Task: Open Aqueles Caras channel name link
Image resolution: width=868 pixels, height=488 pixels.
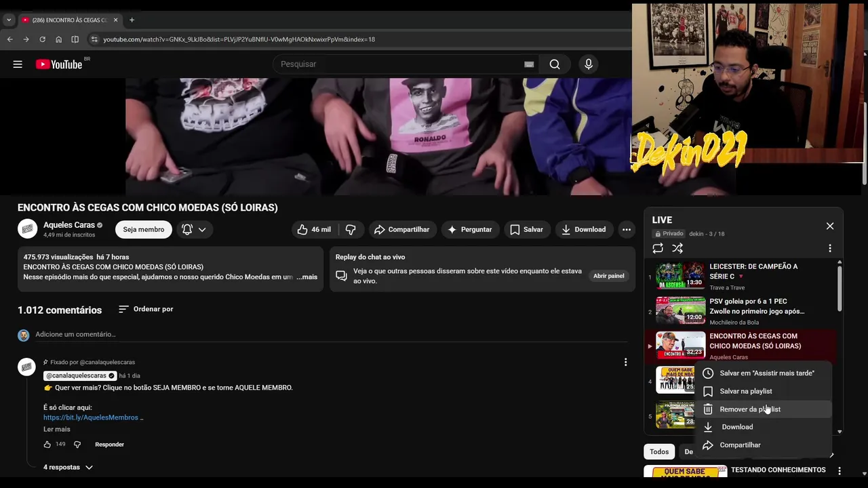Action: 69,225
